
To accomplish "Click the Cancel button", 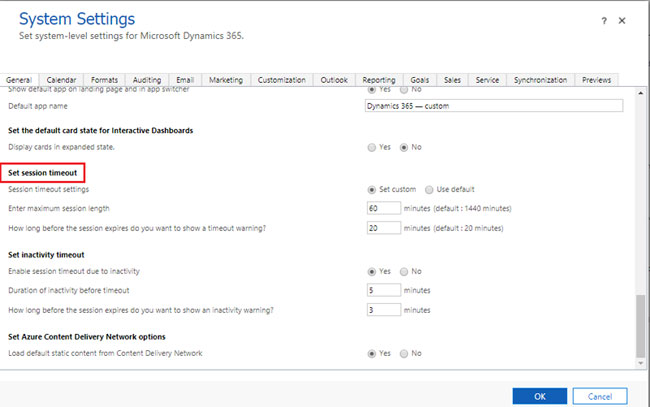I will click(600, 396).
